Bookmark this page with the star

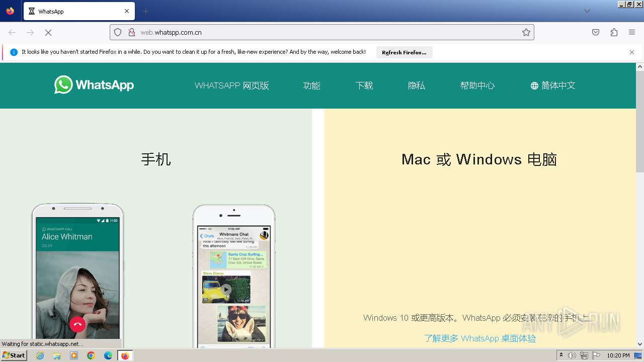coord(526,32)
